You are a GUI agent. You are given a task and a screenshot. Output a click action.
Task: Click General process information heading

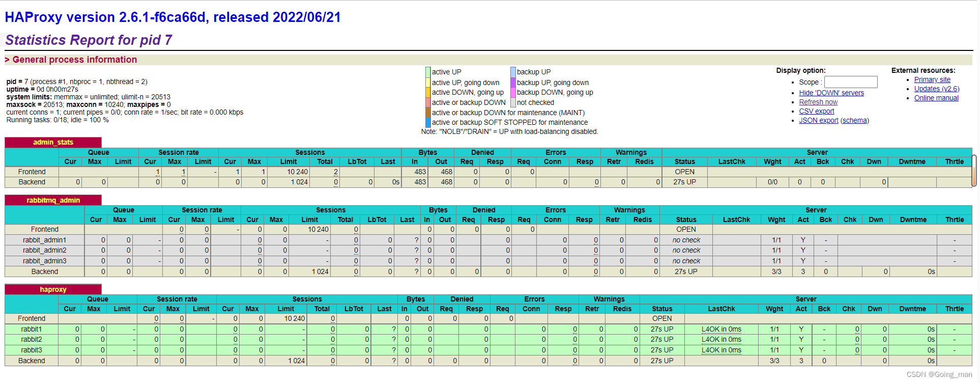[75, 60]
